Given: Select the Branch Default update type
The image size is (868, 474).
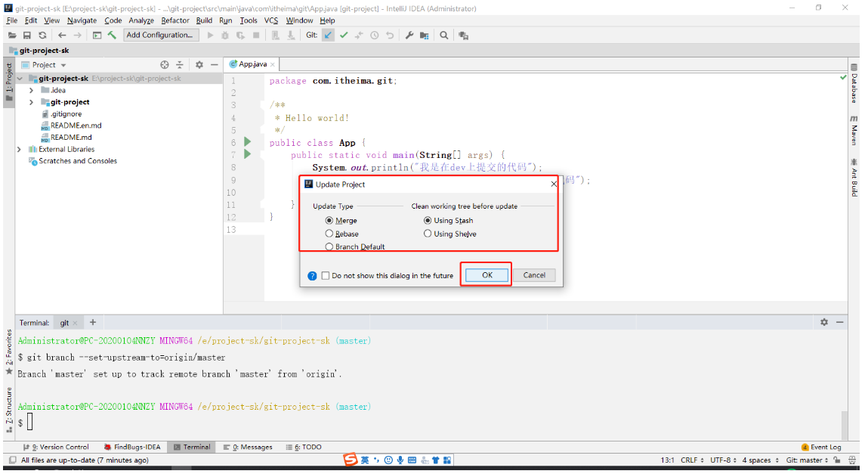Looking at the screenshot, I should click(x=355, y=247).
